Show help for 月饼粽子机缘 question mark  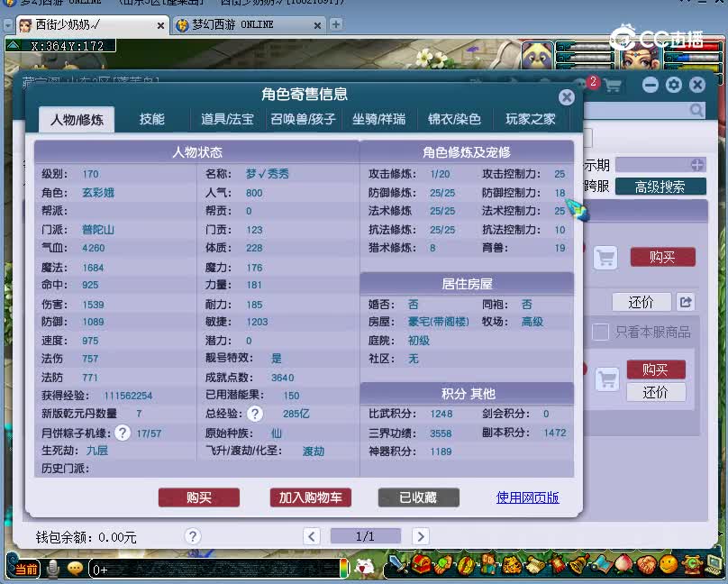coord(123,433)
